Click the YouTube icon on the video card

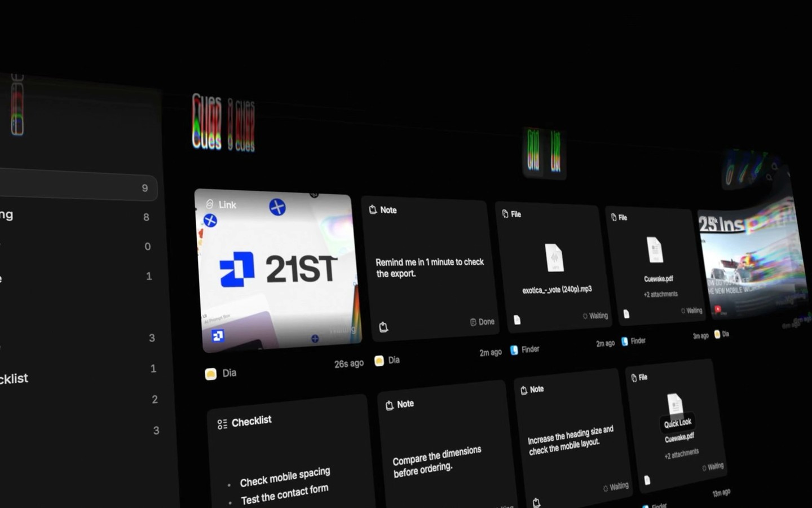tap(718, 309)
